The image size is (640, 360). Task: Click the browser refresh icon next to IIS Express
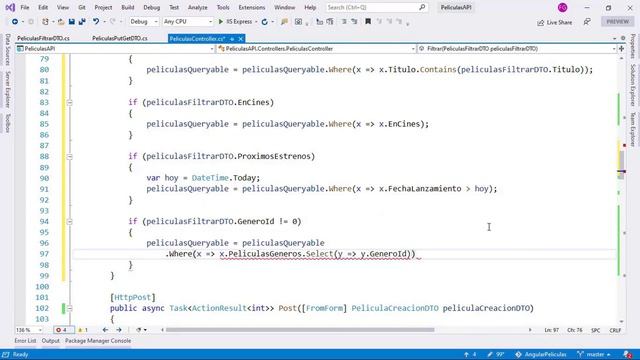264,22
